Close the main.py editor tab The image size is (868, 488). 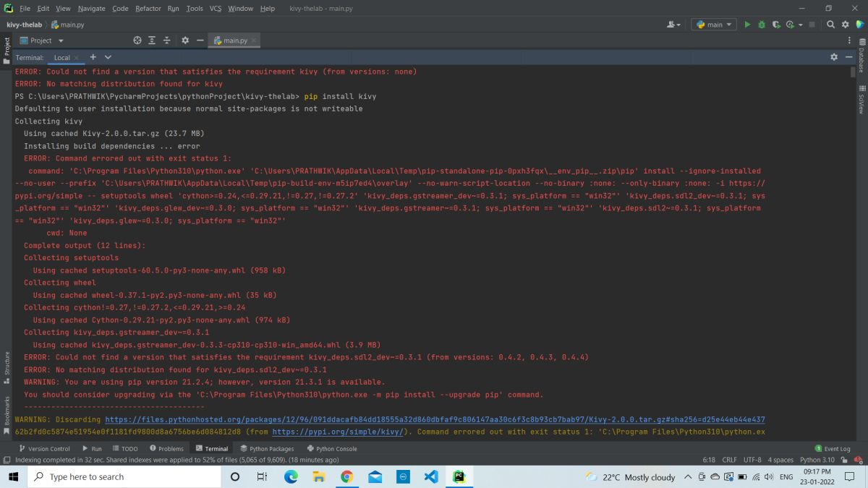coord(254,41)
